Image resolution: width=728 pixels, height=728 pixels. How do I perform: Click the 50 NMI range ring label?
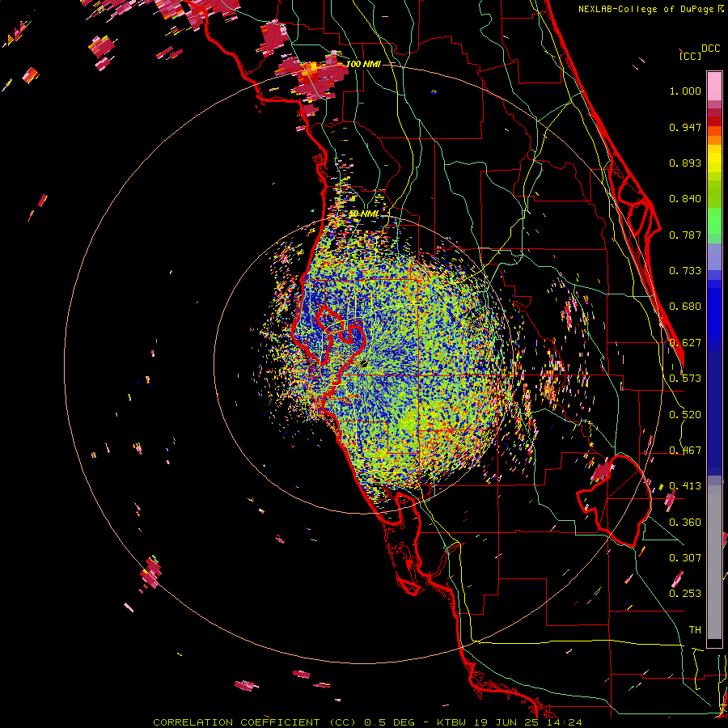[x=364, y=214]
